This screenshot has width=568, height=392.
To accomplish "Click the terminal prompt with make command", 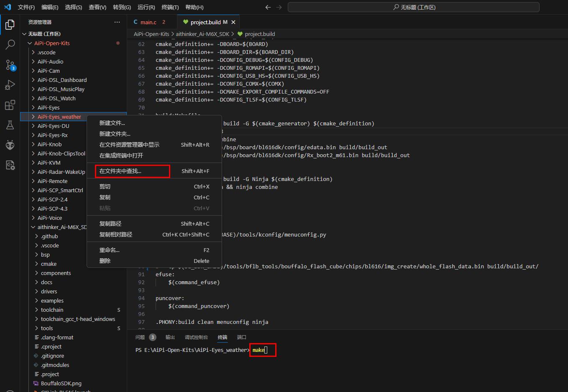I will coord(263,350).
